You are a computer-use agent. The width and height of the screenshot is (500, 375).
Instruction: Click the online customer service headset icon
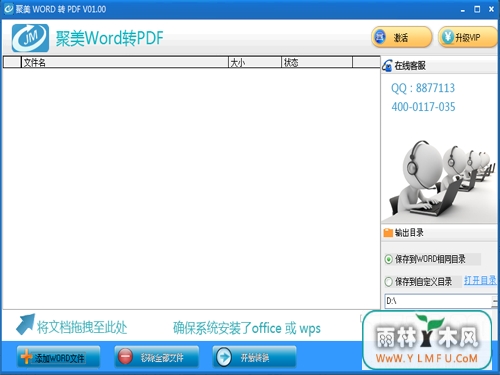click(x=387, y=65)
